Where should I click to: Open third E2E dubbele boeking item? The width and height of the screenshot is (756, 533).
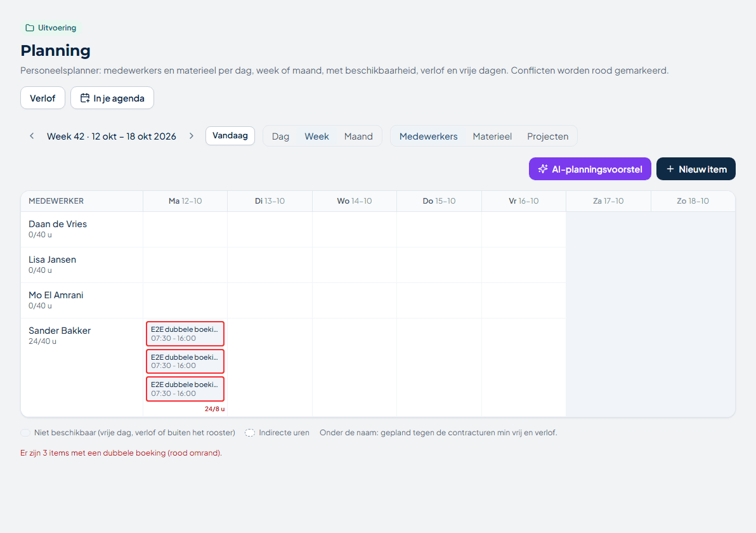pos(185,389)
